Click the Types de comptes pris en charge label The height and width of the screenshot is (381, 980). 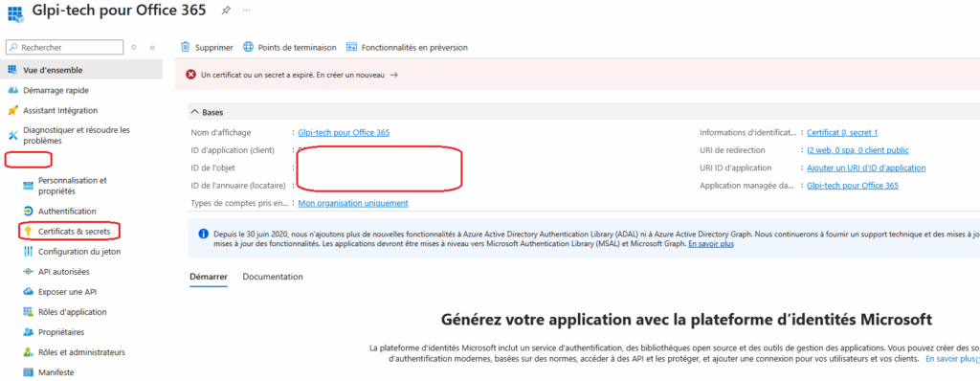(240, 203)
